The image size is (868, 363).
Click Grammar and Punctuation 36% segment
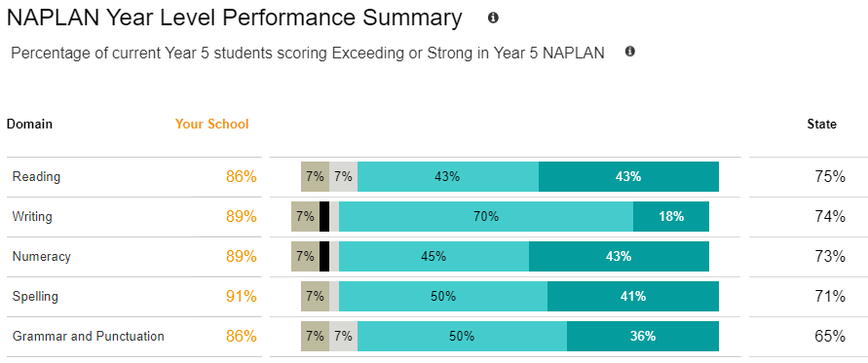click(643, 336)
